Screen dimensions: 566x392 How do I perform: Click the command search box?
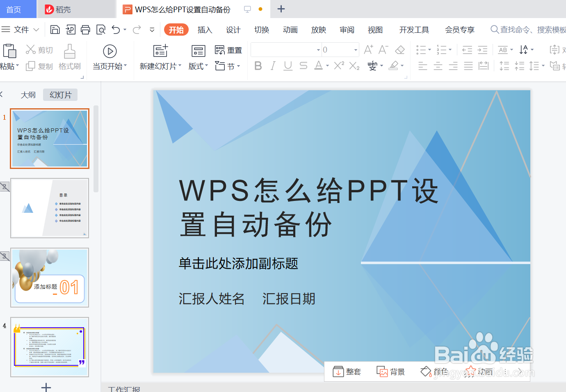[x=529, y=30]
